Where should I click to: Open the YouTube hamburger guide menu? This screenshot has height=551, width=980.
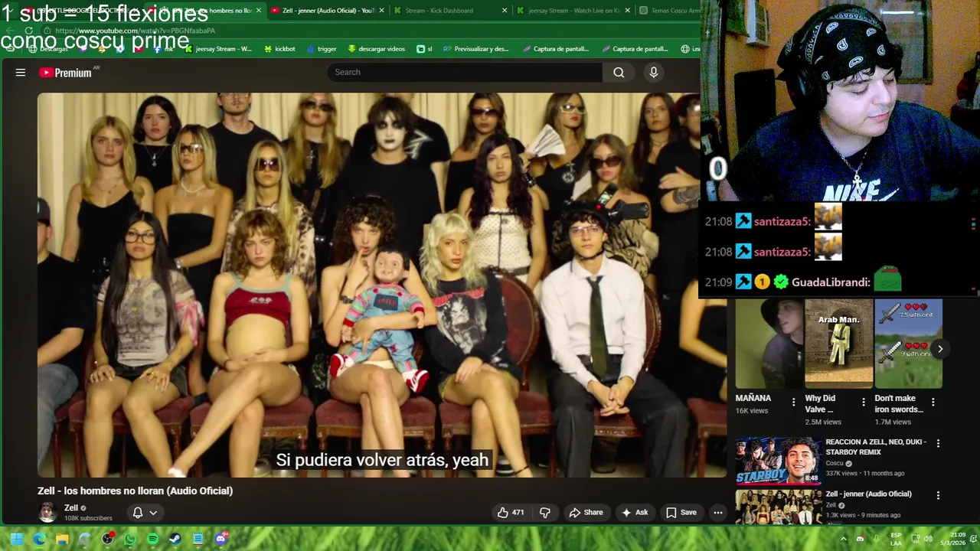pos(21,73)
